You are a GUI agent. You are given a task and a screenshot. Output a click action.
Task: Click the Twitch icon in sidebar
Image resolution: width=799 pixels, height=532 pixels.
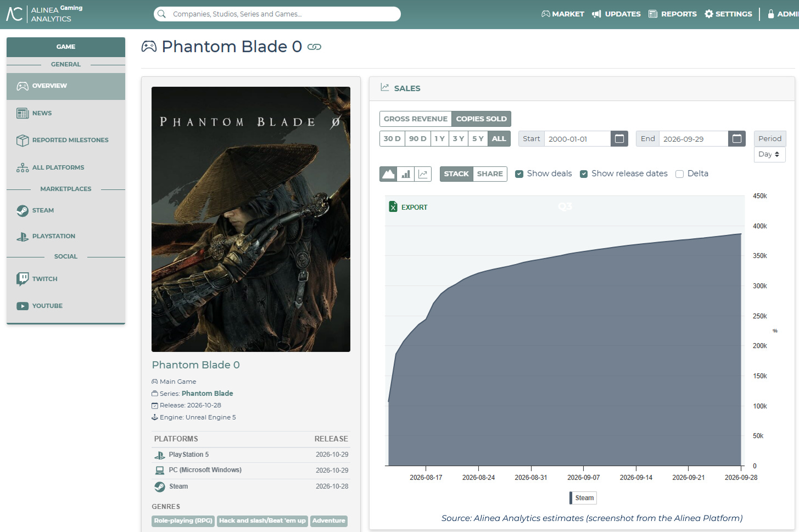[23, 279]
